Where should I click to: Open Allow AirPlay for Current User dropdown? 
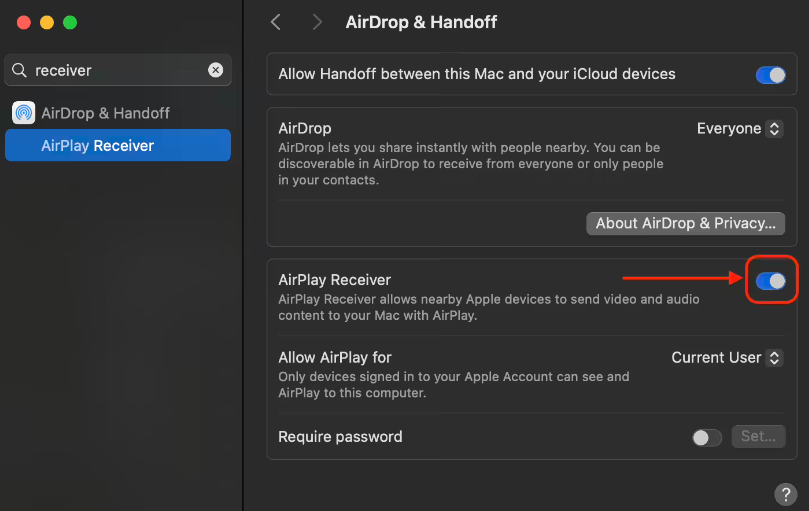click(x=727, y=358)
